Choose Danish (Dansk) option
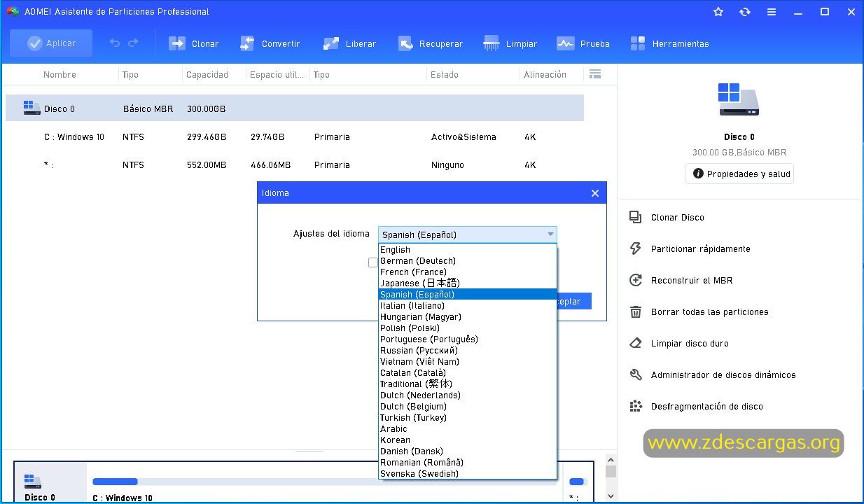864x504 pixels. pos(468,451)
